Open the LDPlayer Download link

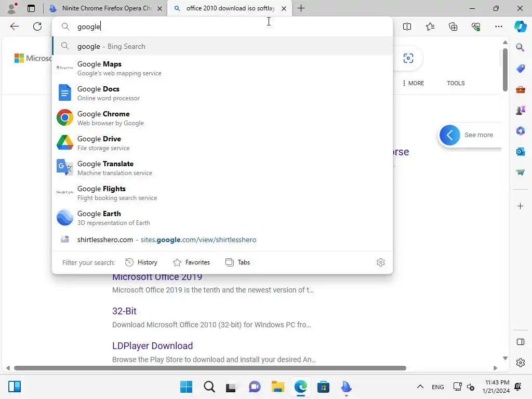tap(152, 345)
